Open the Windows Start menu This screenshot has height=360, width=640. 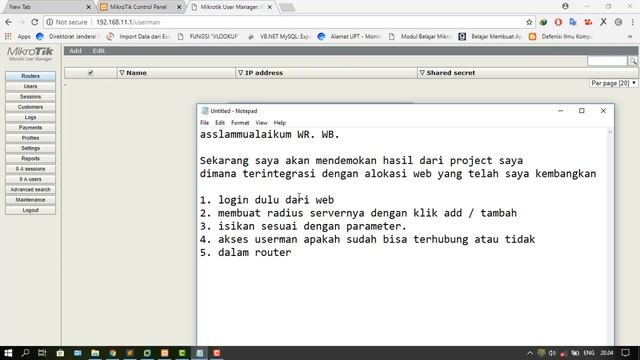pos(8,353)
